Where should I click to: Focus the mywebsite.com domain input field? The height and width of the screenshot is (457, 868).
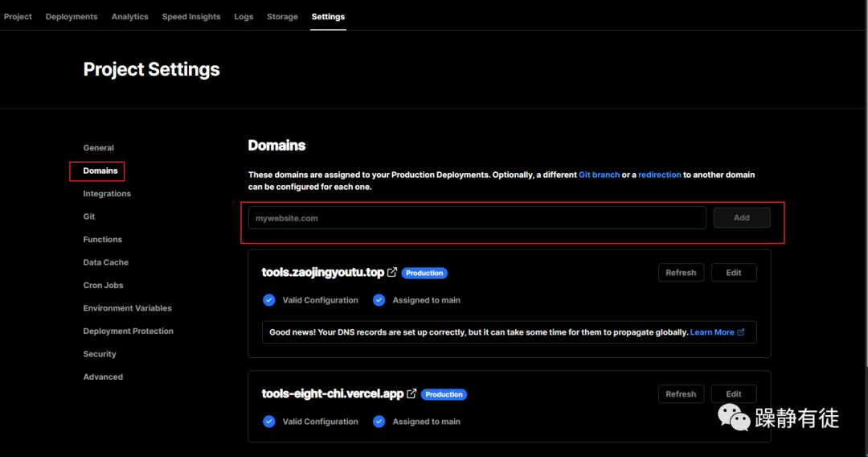(477, 218)
